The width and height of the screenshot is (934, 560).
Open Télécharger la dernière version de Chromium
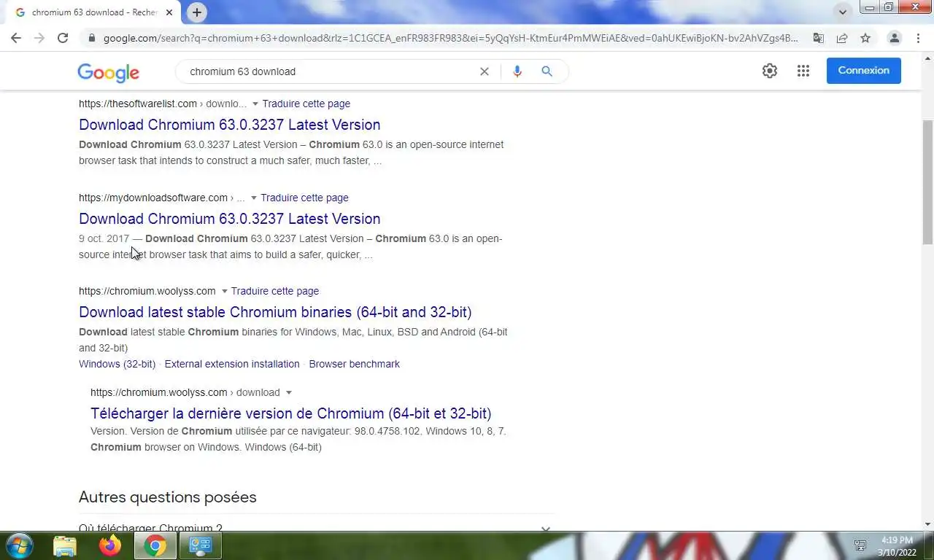coord(291,413)
